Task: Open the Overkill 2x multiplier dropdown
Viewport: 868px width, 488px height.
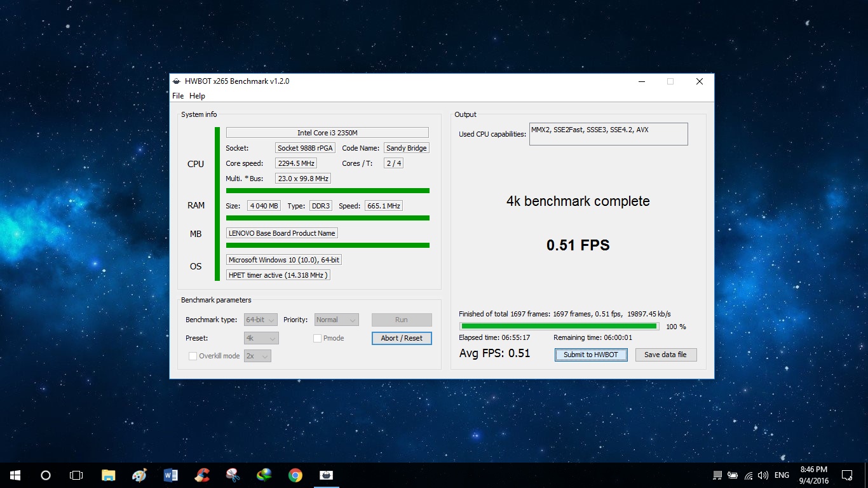Action: [x=257, y=356]
